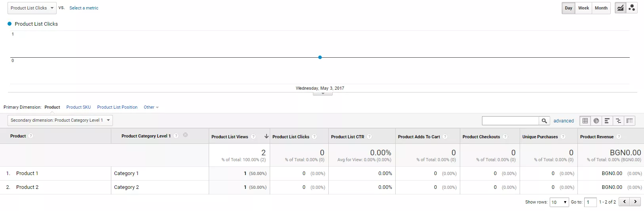Click Product 1 revenue BGN0.00 cell
The image size is (644, 211).
612,173
